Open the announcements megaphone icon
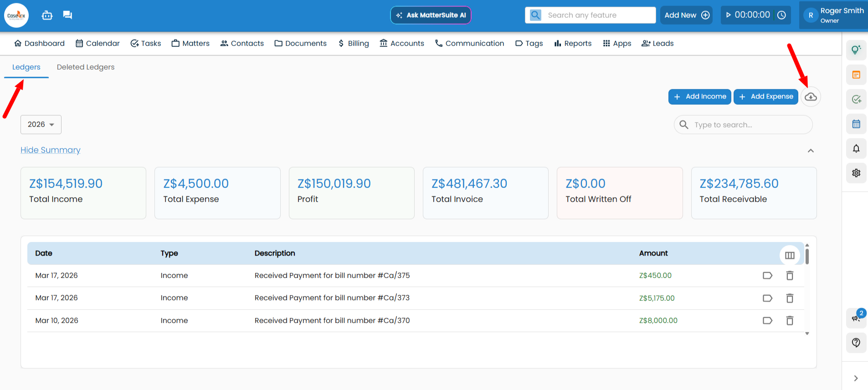This screenshot has height=390, width=868. tap(856, 318)
